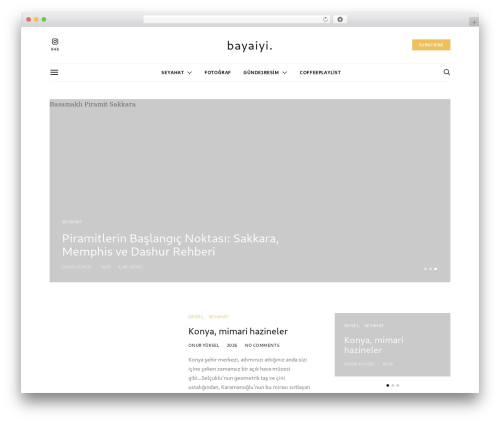This screenshot has height=423, width=500.
Task: Open the Instagram icon link
Action: [x=55, y=42]
